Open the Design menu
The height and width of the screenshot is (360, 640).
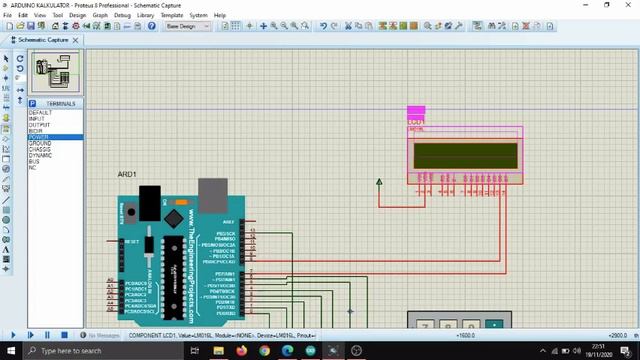click(78, 15)
